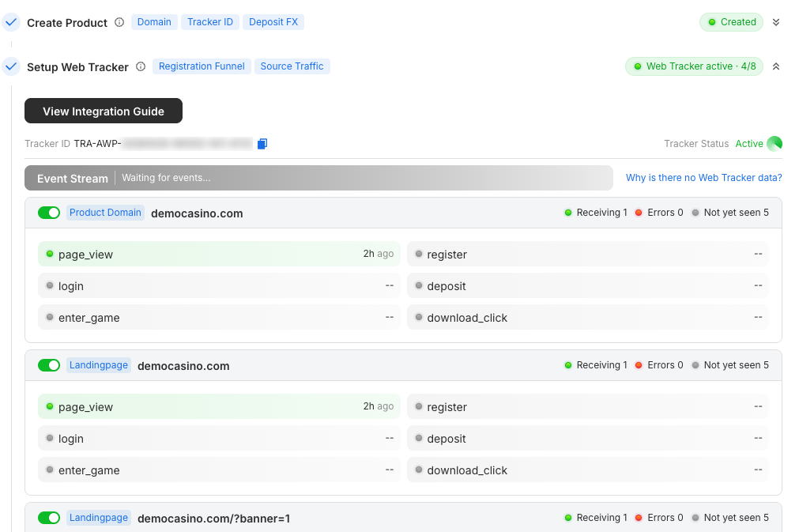Toggle the democasino.com/?banner=1 landing page switch
Screen dimensions: 799x532
(49, 518)
